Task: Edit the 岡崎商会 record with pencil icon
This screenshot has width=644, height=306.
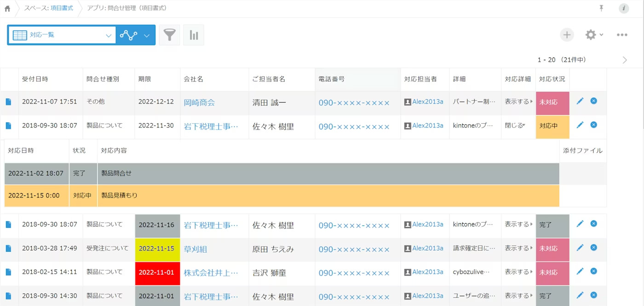Action: point(580,101)
